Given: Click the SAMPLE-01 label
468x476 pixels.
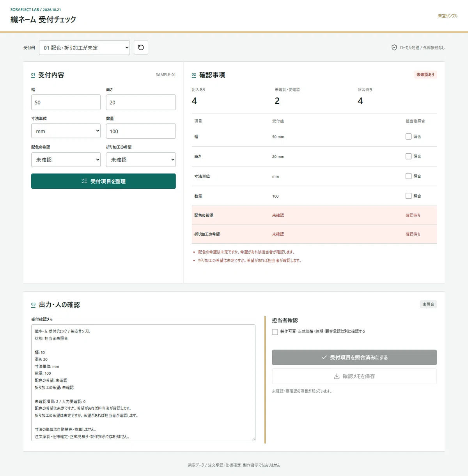Looking at the screenshot, I should 166,74.
